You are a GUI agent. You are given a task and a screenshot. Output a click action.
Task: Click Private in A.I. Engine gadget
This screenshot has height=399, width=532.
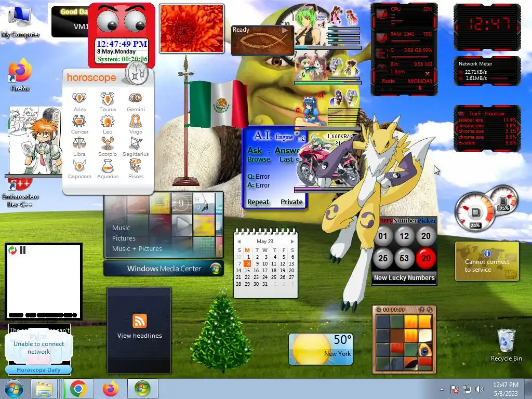point(291,202)
